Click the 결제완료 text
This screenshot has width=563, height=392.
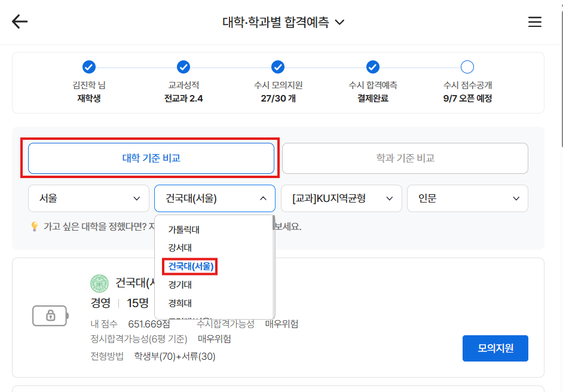(x=373, y=99)
